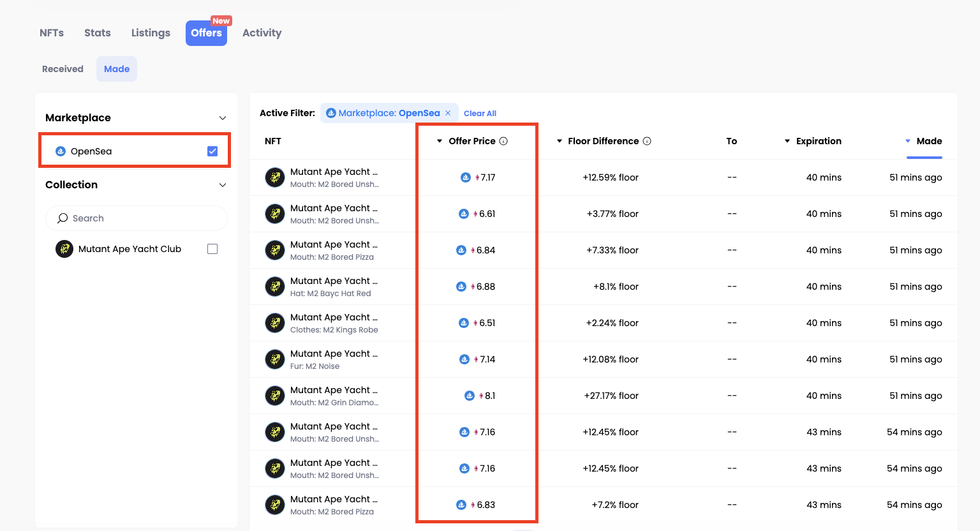Open the Fur: M2 Noise offer name
The height and width of the screenshot is (531, 980).
(x=334, y=354)
